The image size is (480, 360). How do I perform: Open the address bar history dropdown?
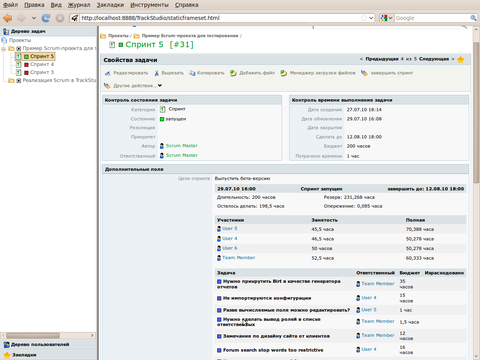click(371, 18)
